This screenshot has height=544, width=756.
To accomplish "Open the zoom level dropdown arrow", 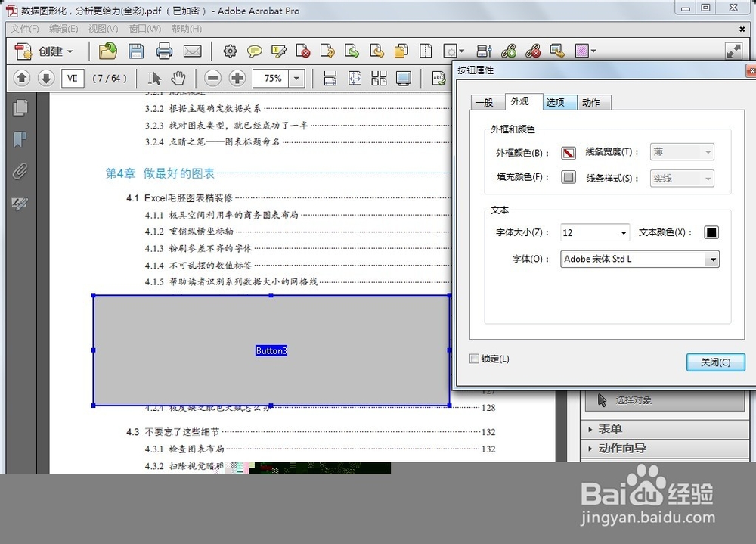I will click(x=296, y=78).
